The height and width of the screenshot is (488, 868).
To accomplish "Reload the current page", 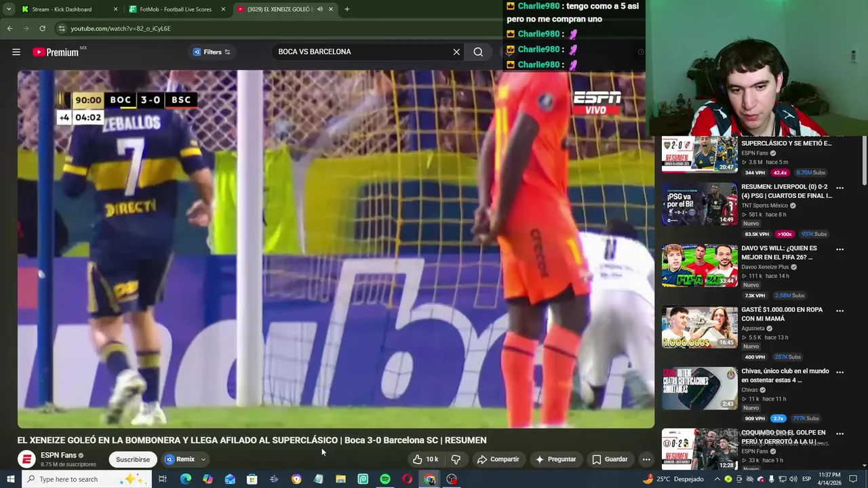I will tap(42, 28).
